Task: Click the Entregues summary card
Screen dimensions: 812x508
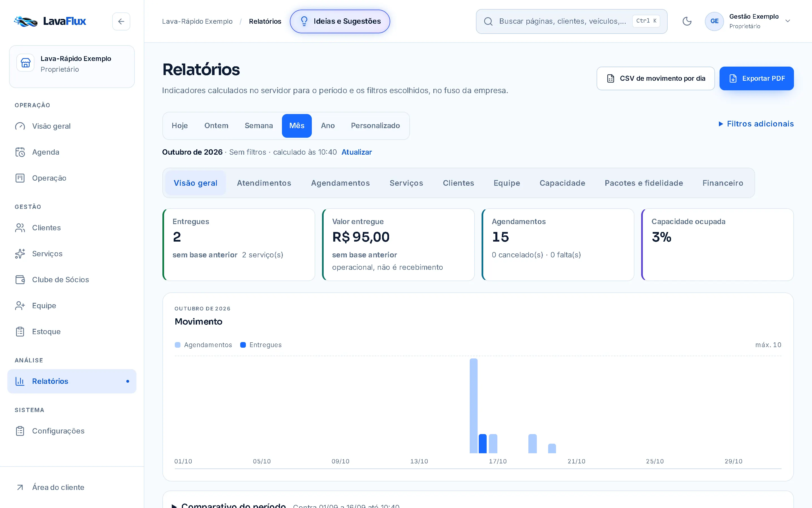Action: click(x=239, y=245)
